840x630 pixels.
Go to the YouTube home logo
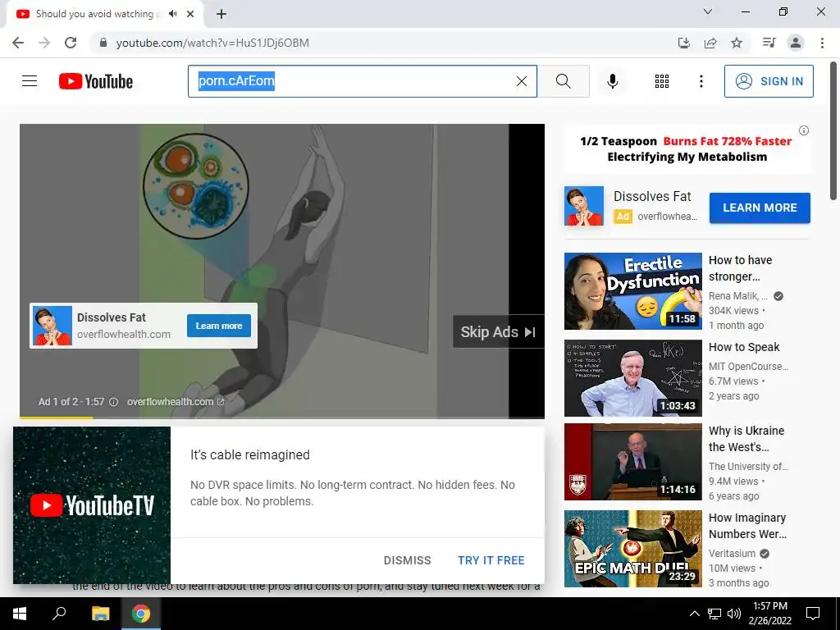pyautogui.click(x=96, y=81)
